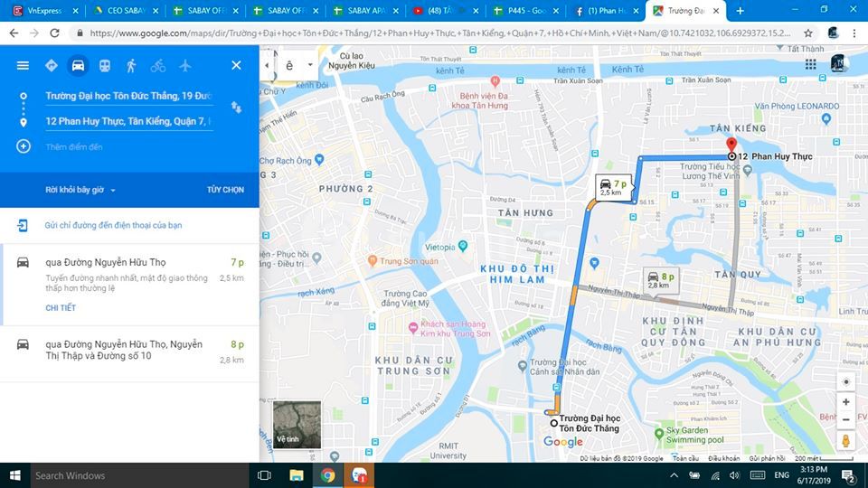Click the TÙY CHỌN options button
The height and width of the screenshot is (488, 868).
225,190
